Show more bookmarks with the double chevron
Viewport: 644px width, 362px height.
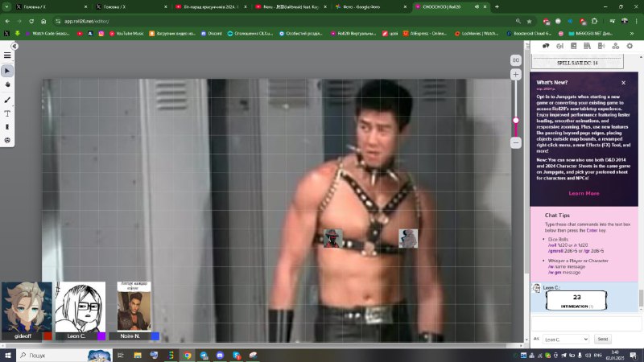click(x=632, y=33)
